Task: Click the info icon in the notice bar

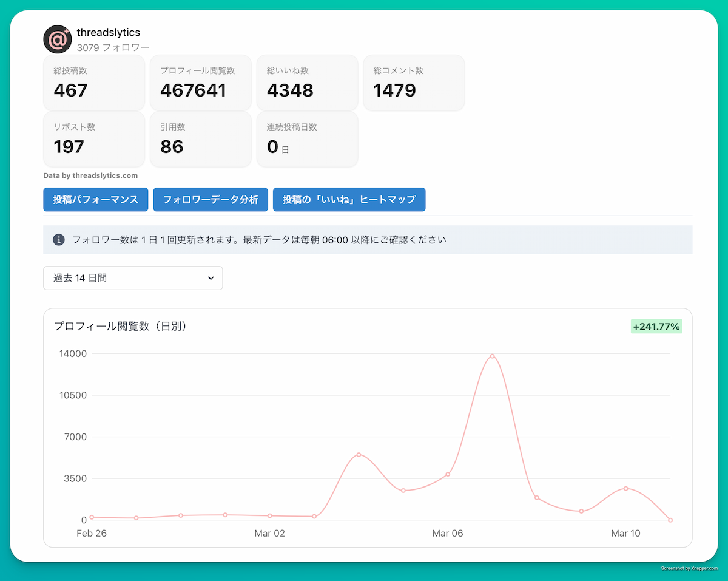Action: click(59, 240)
